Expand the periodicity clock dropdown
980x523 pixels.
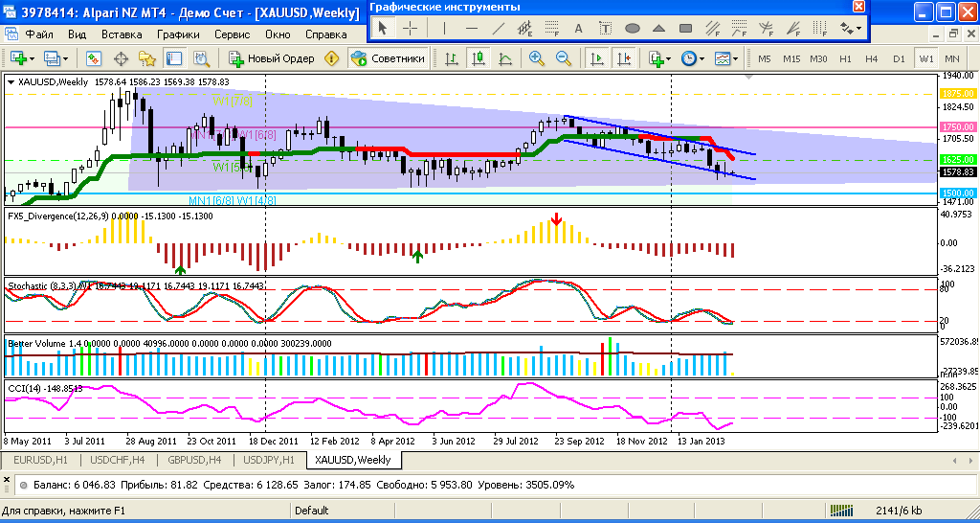(692, 58)
